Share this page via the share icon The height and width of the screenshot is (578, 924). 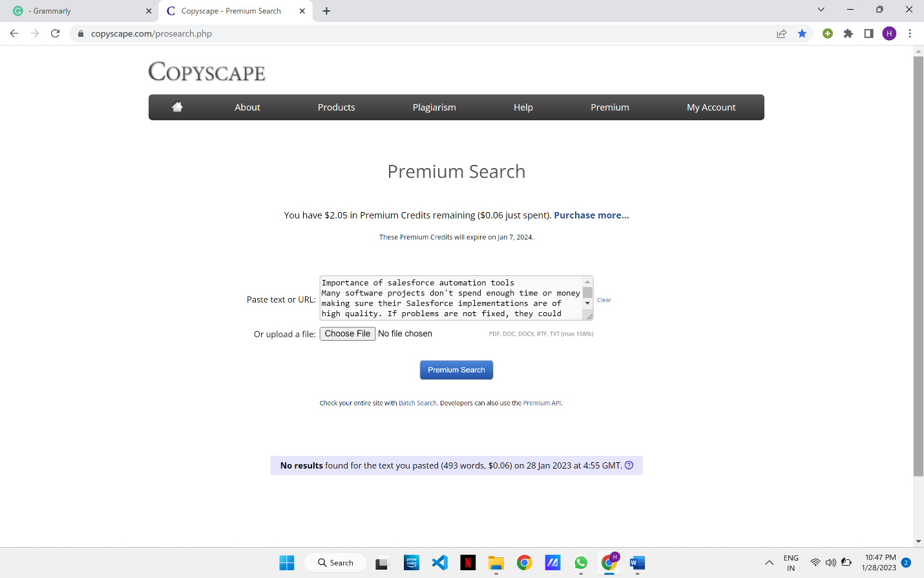click(782, 34)
